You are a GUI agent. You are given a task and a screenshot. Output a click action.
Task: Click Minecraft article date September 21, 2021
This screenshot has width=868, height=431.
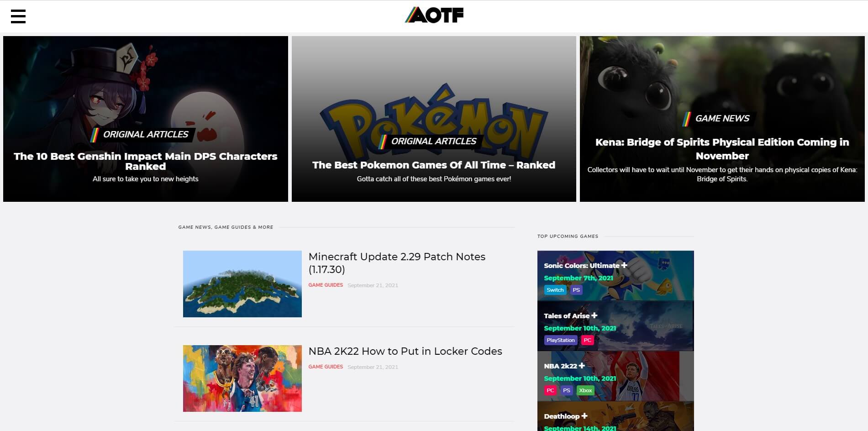pos(373,285)
